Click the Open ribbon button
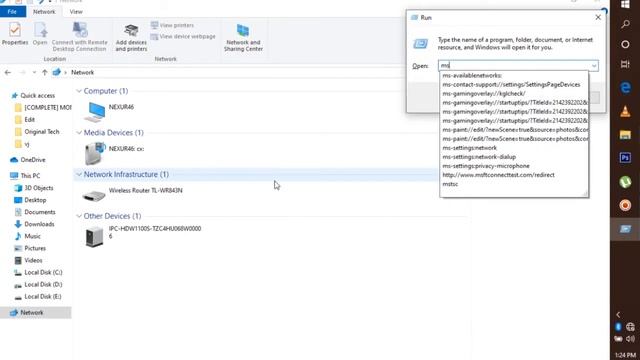The width and height of the screenshot is (640, 360). click(40, 34)
